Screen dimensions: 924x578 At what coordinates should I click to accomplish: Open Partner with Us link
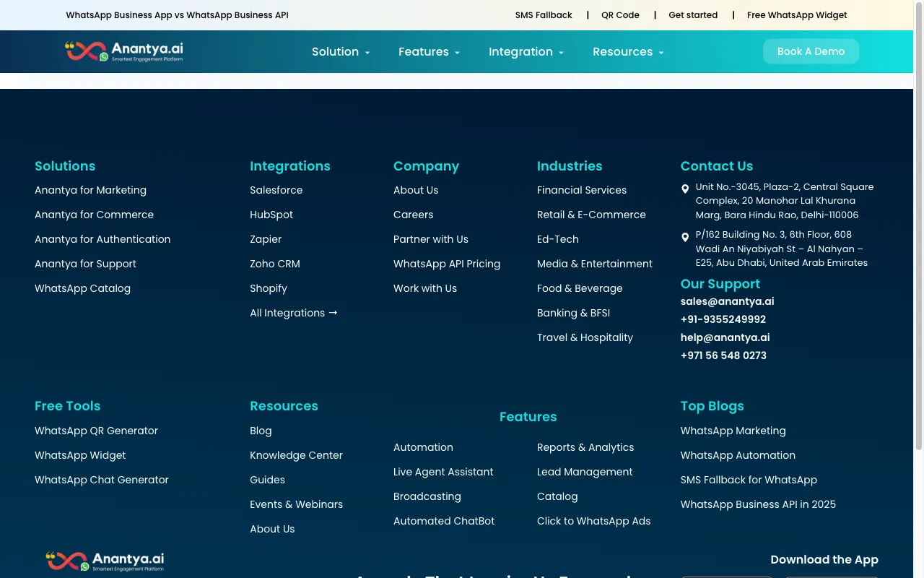coord(431,239)
